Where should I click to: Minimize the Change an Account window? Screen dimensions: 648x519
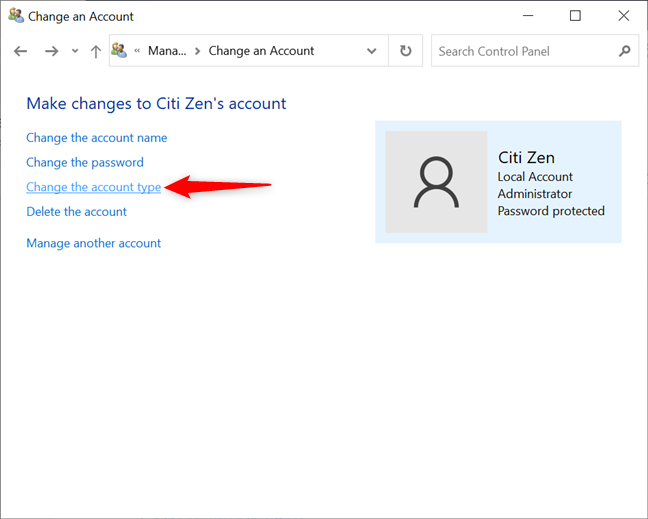(x=528, y=16)
